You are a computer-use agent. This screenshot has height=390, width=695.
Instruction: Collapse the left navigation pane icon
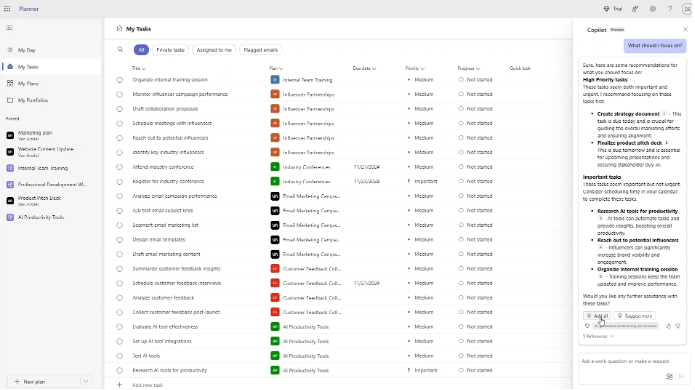[x=9, y=27]
